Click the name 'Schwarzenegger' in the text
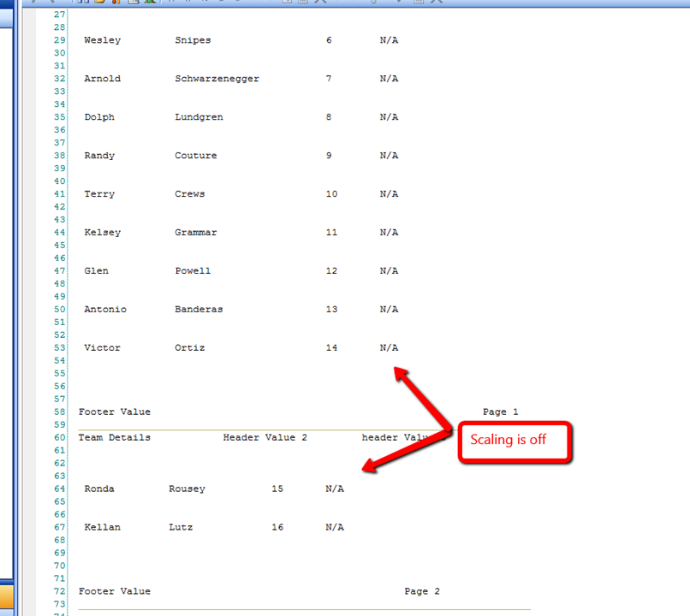This screenshot has width=690, height=616. click(x=217, y=79)
